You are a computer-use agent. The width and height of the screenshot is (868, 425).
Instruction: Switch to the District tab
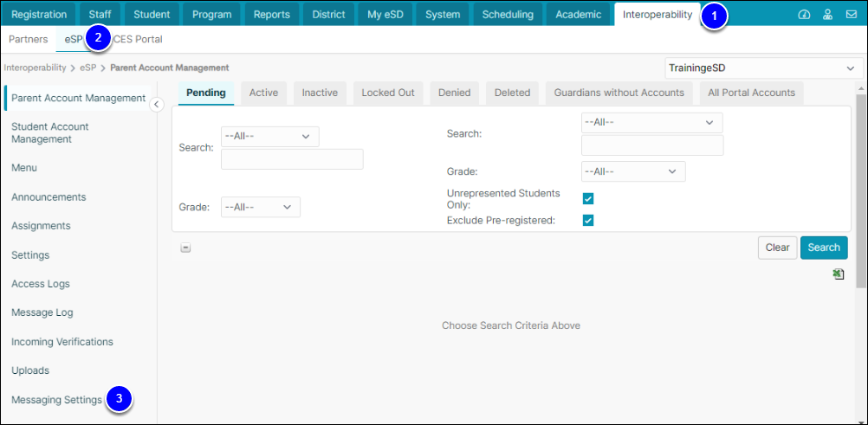[329, 15]
